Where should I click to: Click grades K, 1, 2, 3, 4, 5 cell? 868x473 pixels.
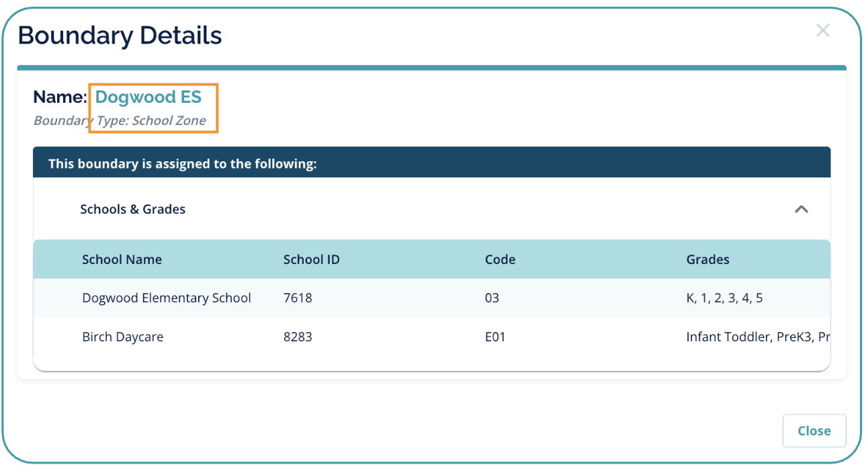[x=724, y=298]
